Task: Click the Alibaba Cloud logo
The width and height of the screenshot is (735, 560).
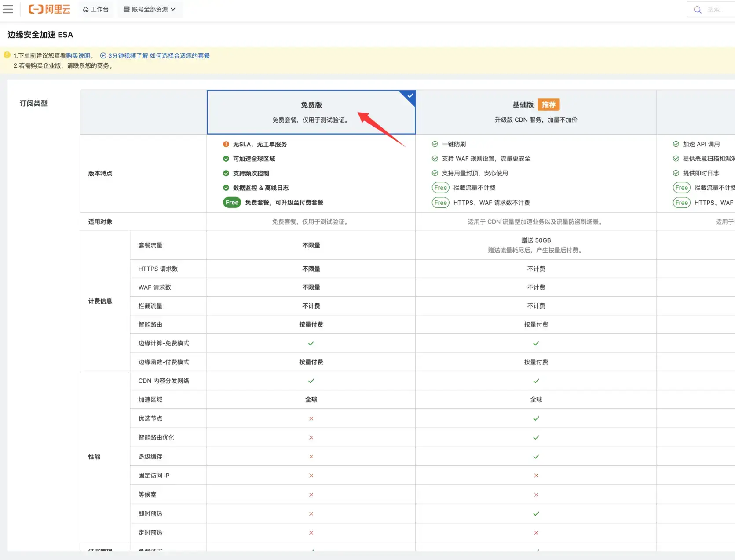Action: [x=49, y=9]
